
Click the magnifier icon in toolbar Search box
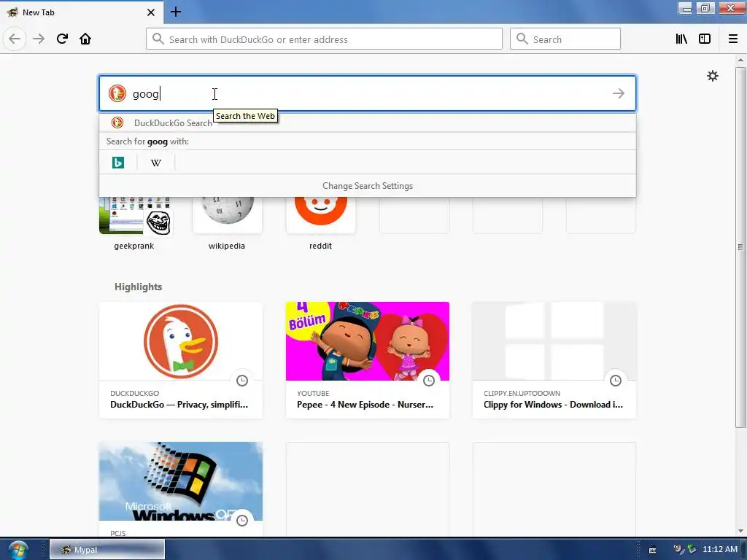(x=522, y=39)
